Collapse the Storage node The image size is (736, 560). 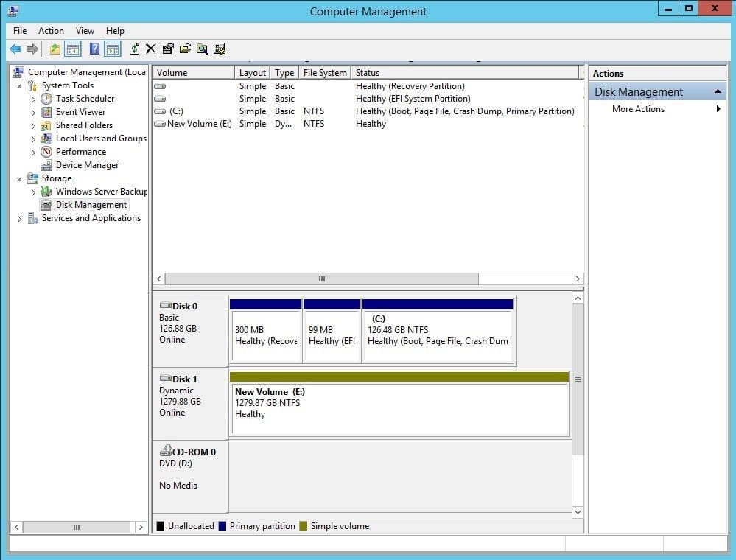(19, 179)
